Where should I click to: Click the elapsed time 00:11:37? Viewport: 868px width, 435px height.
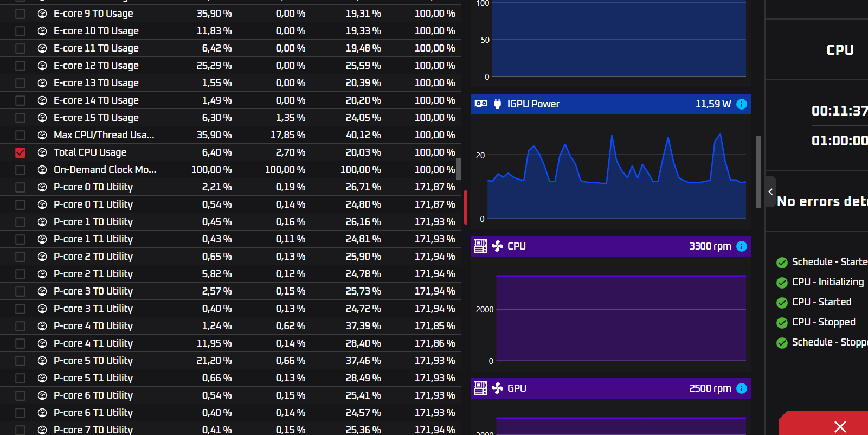click(x=840, y=111)
